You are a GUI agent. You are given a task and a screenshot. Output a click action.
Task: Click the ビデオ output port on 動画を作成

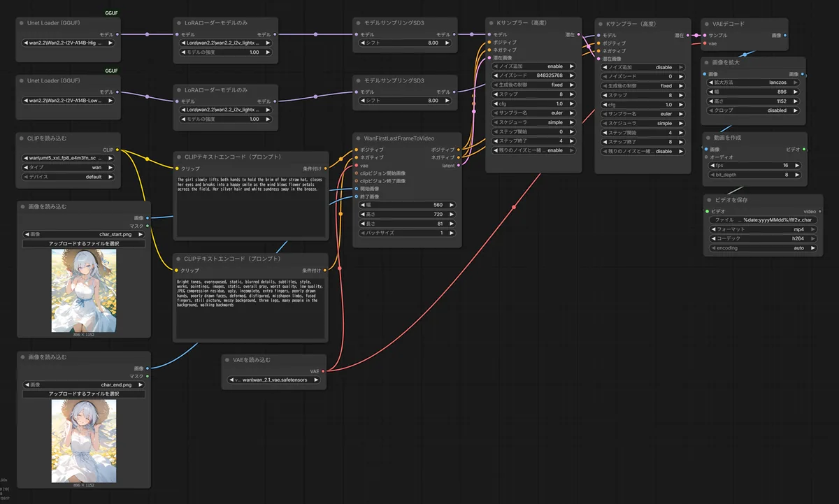804,149
